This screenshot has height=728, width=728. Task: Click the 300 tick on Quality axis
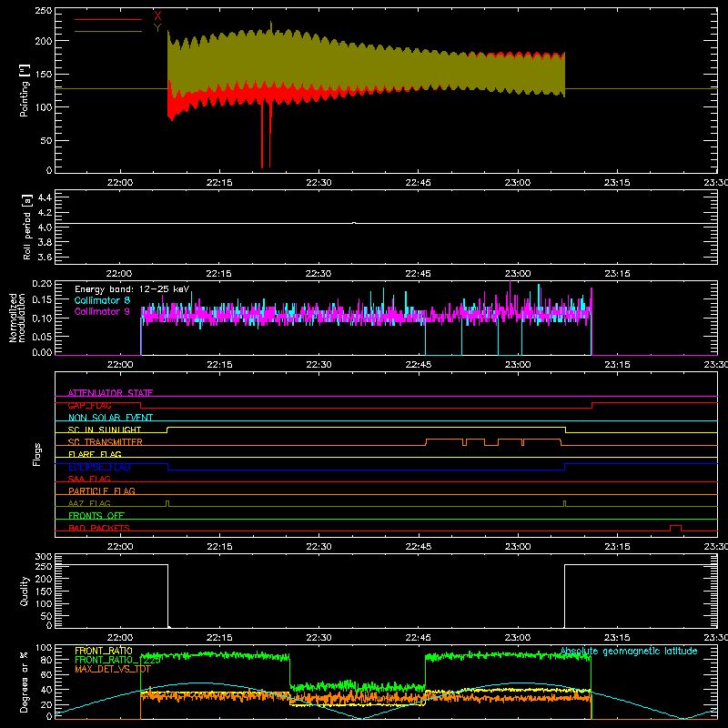click(43, 557)
